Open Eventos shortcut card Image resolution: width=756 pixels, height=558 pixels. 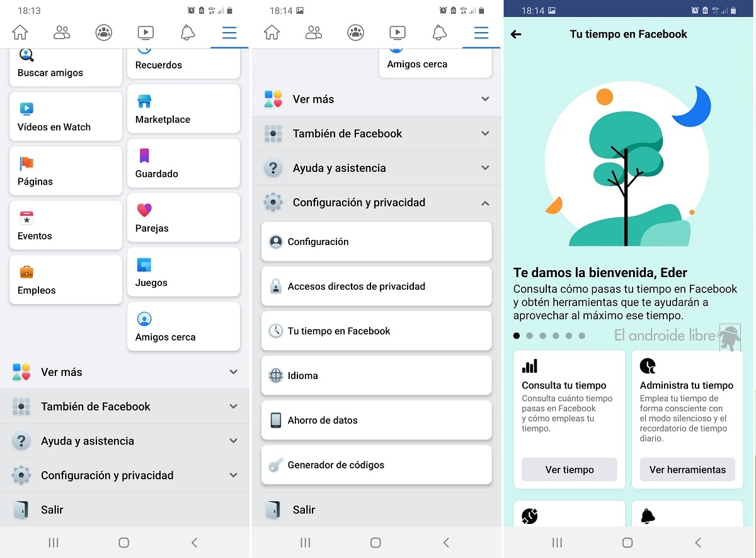click(66, 225)
